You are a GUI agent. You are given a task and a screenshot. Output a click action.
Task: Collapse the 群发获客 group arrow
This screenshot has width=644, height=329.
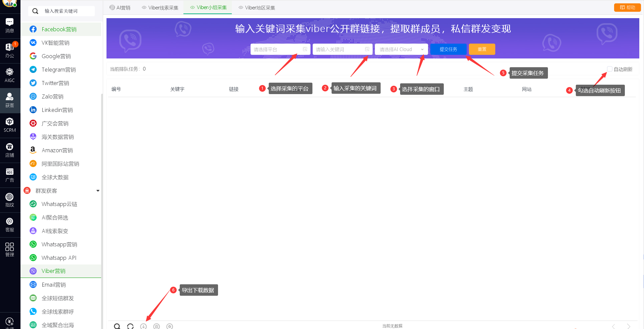98,191
